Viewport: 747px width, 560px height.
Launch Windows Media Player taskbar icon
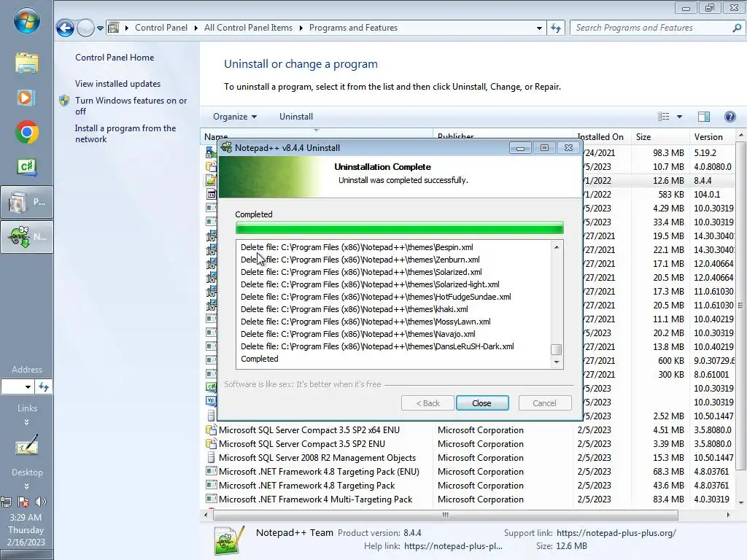(x=26, y=98)
